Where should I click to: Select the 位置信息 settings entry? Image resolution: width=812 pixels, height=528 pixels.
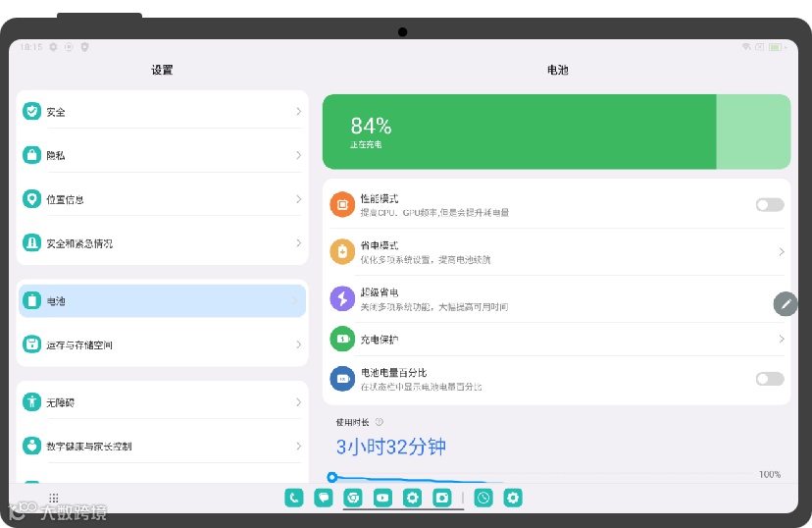click(162, 199)
